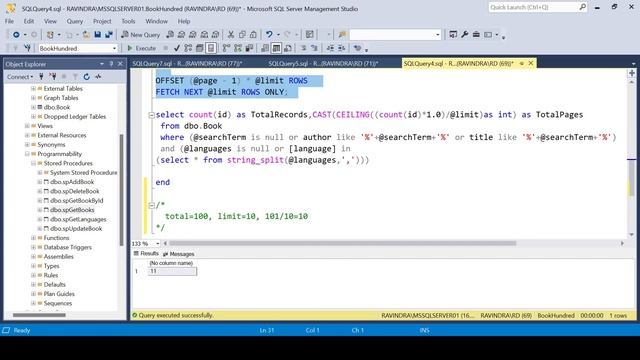Image resolution: width=640 pixels, height=360 pixels.
Task: Click the Copy icon in toolbar
Action: [x=242, y=35]
